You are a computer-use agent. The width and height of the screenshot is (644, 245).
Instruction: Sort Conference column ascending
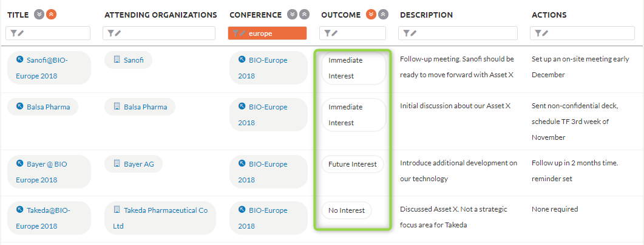[x=304, y=15]
